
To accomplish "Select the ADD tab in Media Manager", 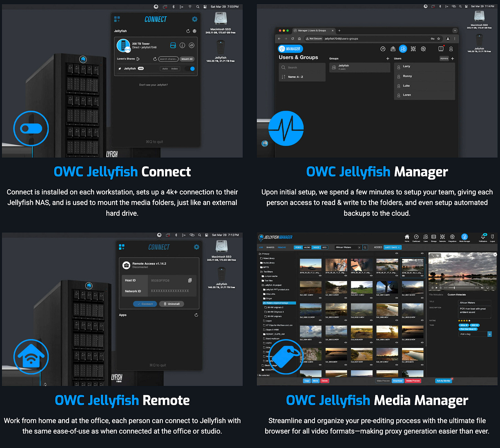I will tap(261, 247).
